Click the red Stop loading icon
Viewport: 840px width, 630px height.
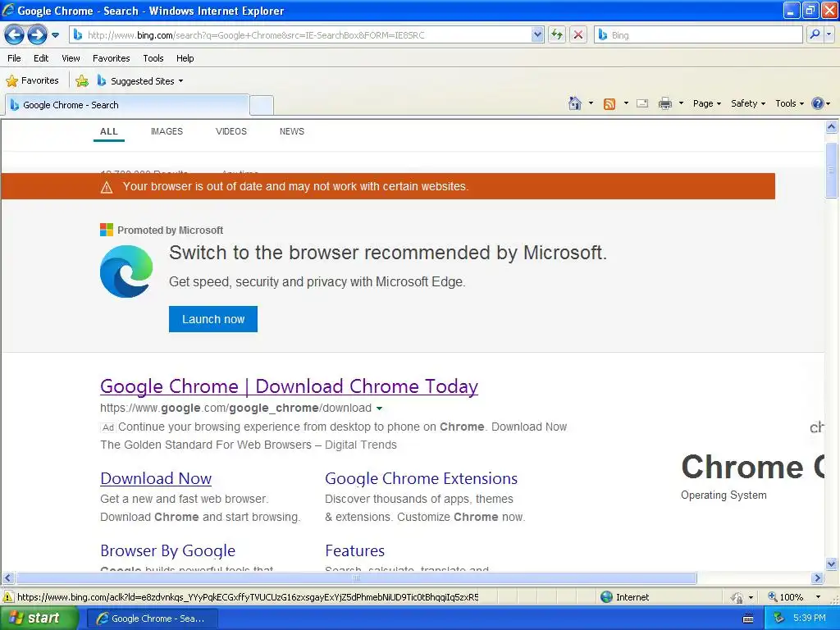pos(578,35)
